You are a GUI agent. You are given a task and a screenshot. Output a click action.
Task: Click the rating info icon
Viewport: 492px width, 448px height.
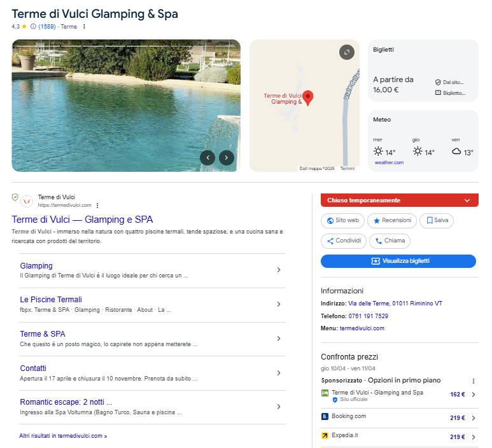pos(33,27)
